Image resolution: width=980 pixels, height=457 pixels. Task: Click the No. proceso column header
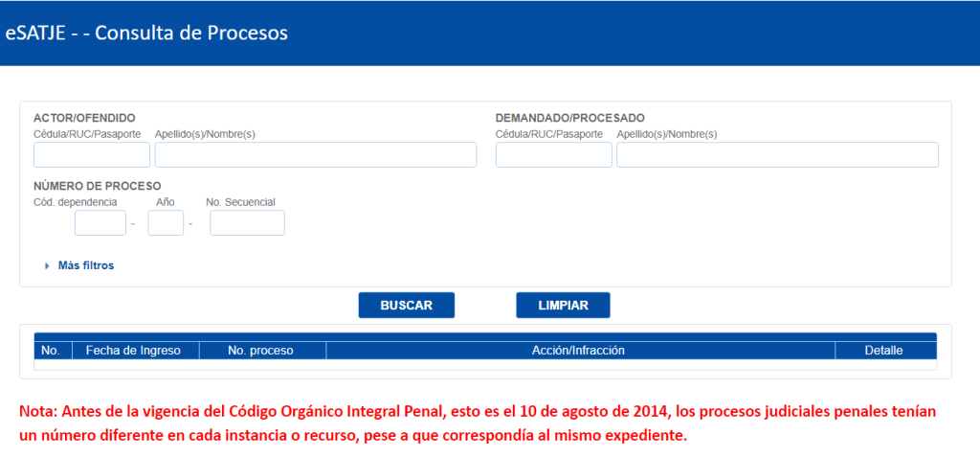260,351
